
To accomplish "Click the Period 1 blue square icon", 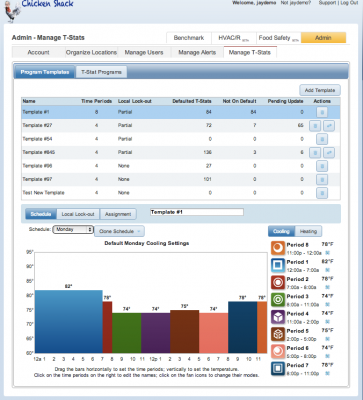I will [278, 266].
